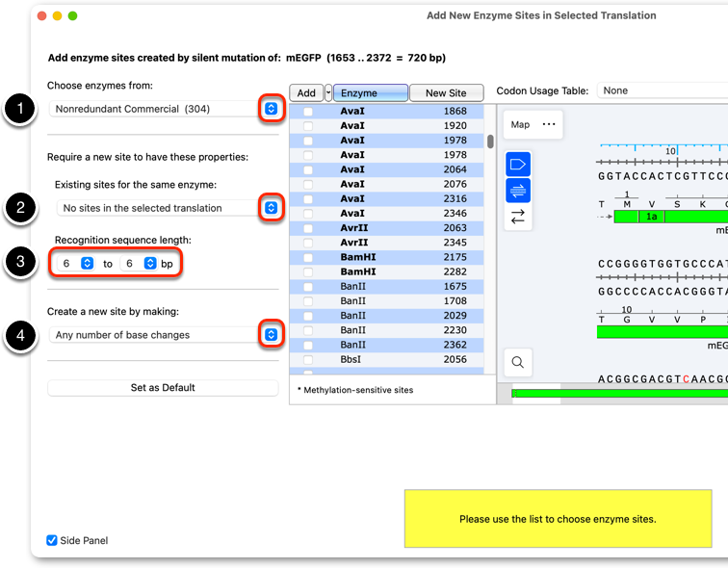
Task: Select the BanII 2029 row
Action: 386,316
